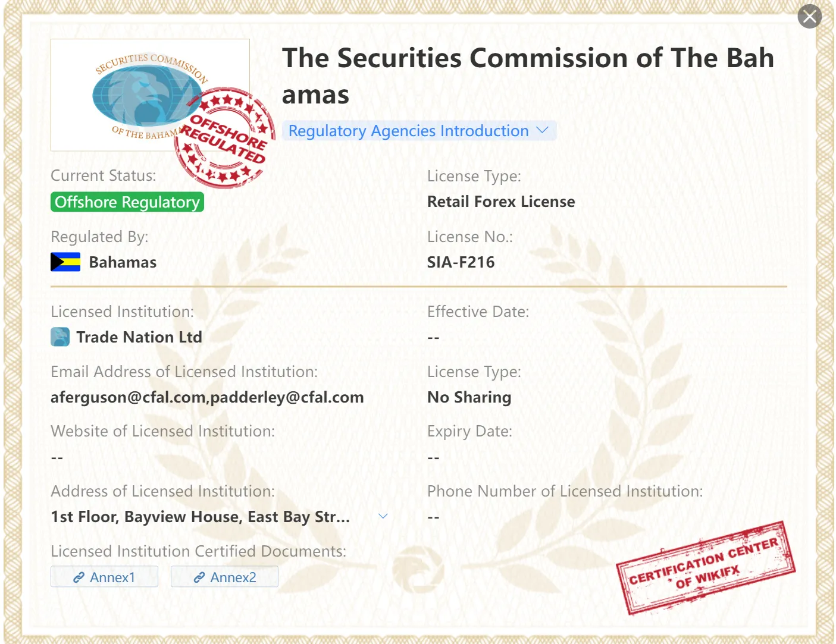Viewport: 836px width, 644px height.
Task: Click the license number SIA-F216
Action: click(x=461, y=262)
